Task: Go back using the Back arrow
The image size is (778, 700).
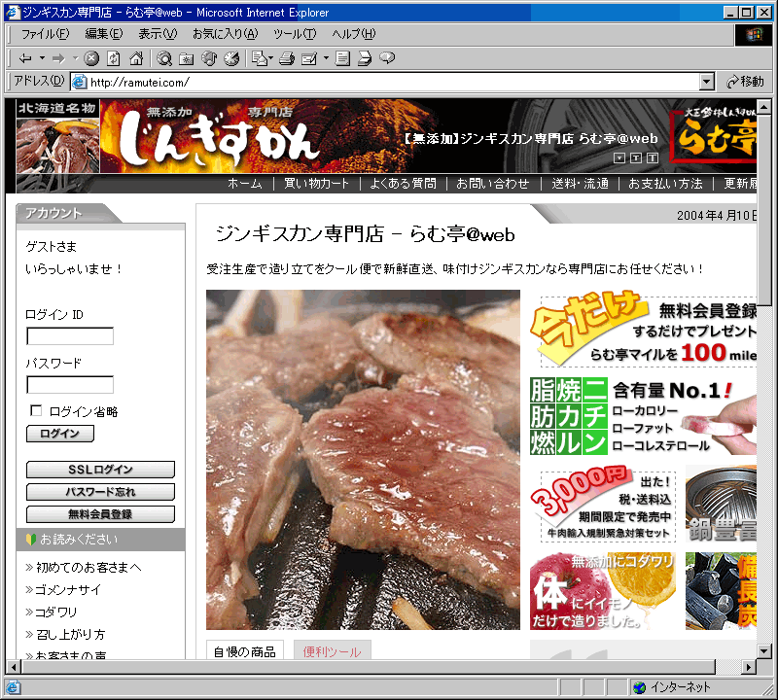Action: 25,58
